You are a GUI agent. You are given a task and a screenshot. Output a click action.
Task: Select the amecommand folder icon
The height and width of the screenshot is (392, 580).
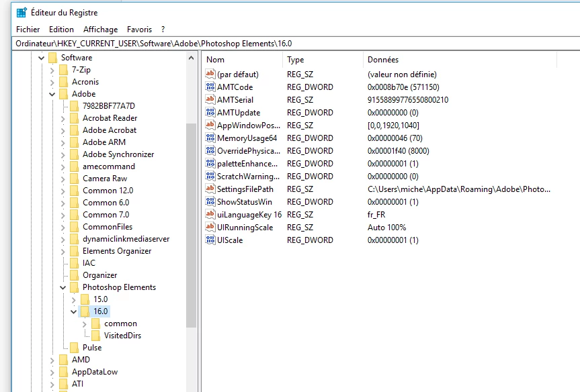pyautogui.click(x=75, y=166)
